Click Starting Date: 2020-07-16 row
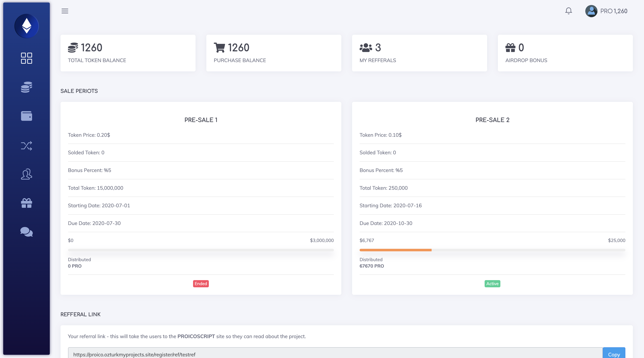 (x=492, y=205)
